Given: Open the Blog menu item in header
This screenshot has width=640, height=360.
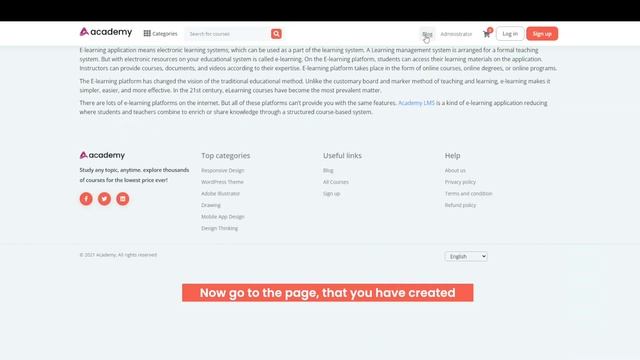Looking at the screenshot, I should [427, 34].
